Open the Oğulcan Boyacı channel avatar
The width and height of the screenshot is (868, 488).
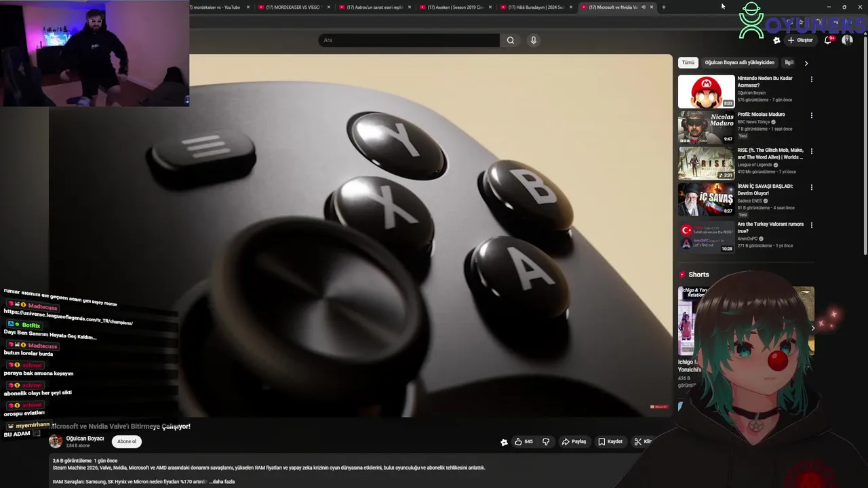click(56, 441)
